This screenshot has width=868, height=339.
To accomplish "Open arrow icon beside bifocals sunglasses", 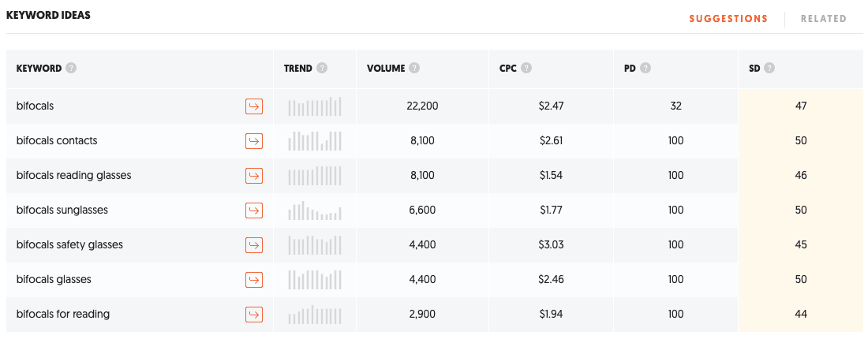I will click(x=254, y=210).
